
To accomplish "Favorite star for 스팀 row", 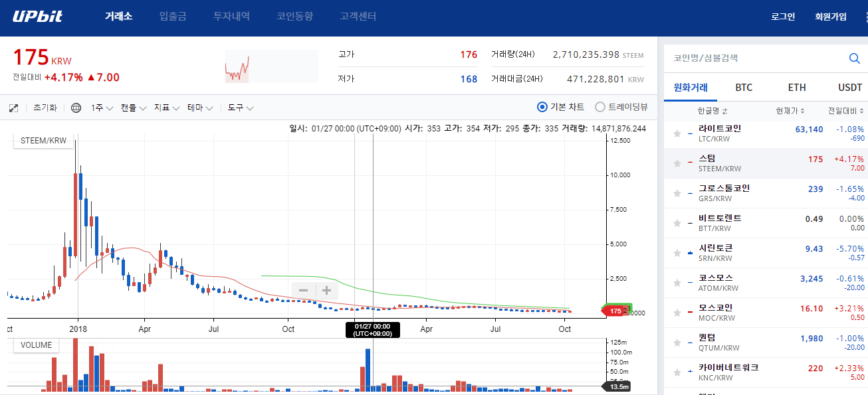I will click(677, 163).
